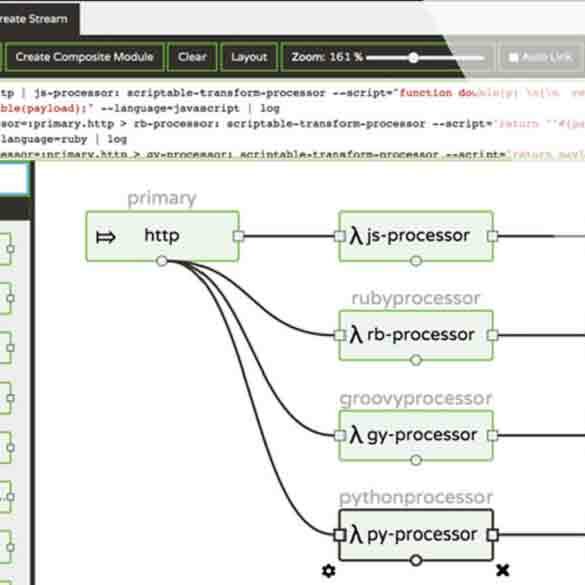This screenshot has height=585, width=585.
Task: Click the palette search field at top-left
Action: (x=14, y=179)
